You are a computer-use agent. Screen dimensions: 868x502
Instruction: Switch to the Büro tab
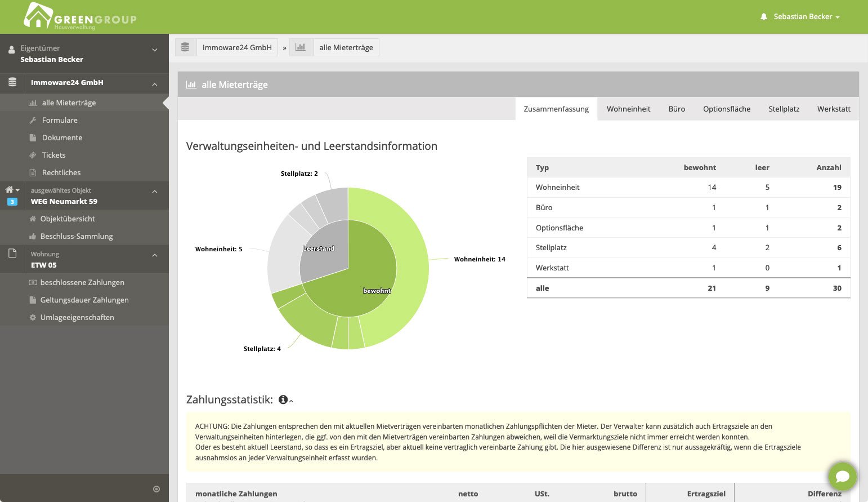[x=677, y=109]
